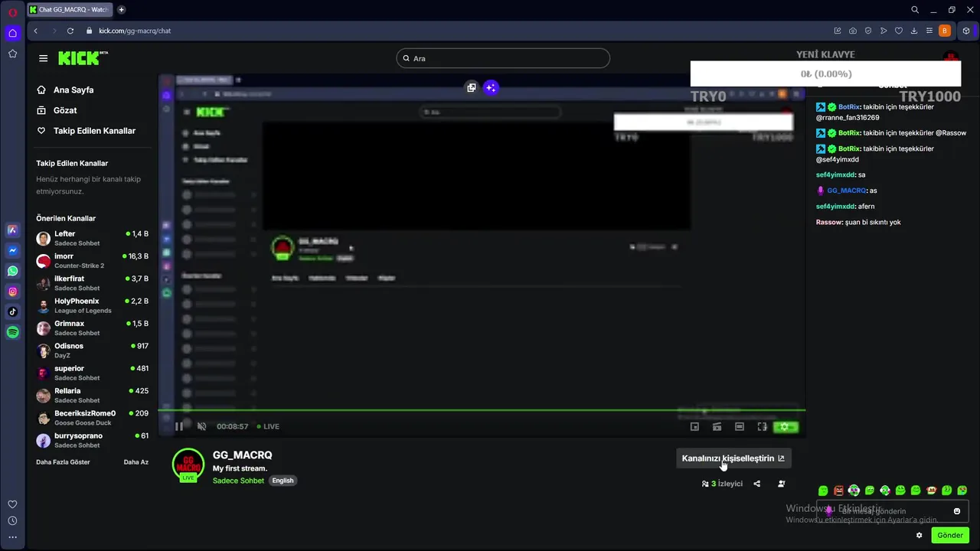The height and width of the screenshot is (551, 980).
Task: Open the imorr Counter-Strike 2 channel
Action: [92, 261]
